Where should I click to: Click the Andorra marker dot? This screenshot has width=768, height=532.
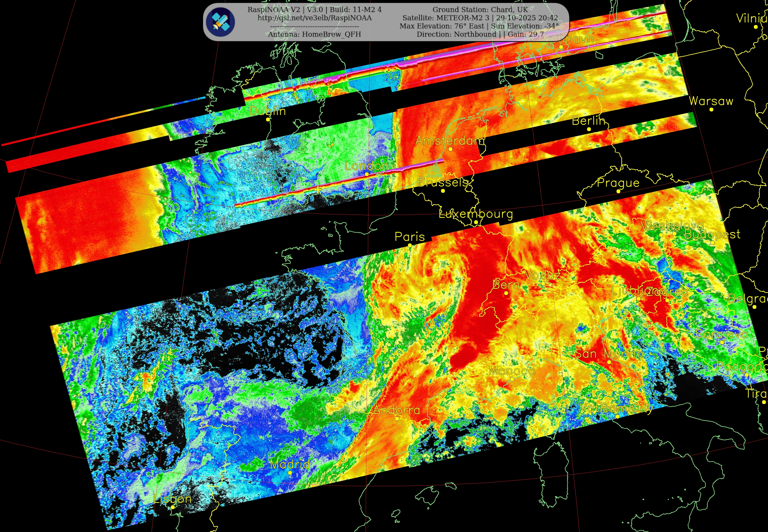(397, 418)
